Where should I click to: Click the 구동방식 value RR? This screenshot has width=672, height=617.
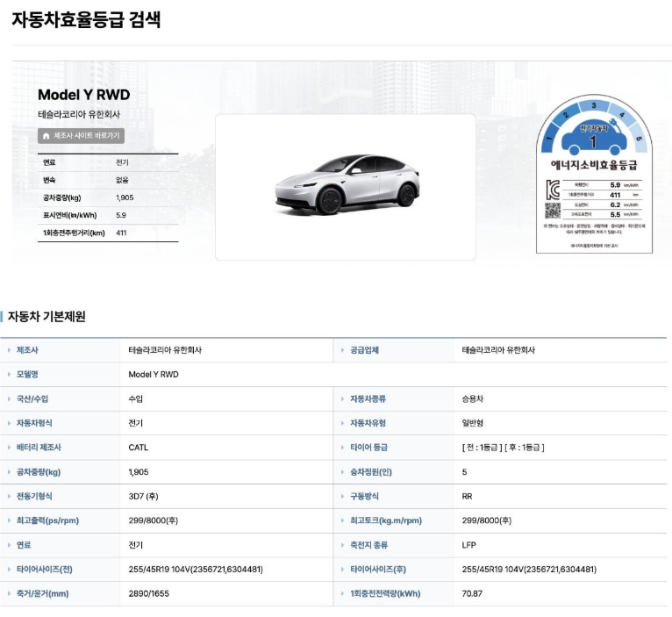(x=467, y=497)
